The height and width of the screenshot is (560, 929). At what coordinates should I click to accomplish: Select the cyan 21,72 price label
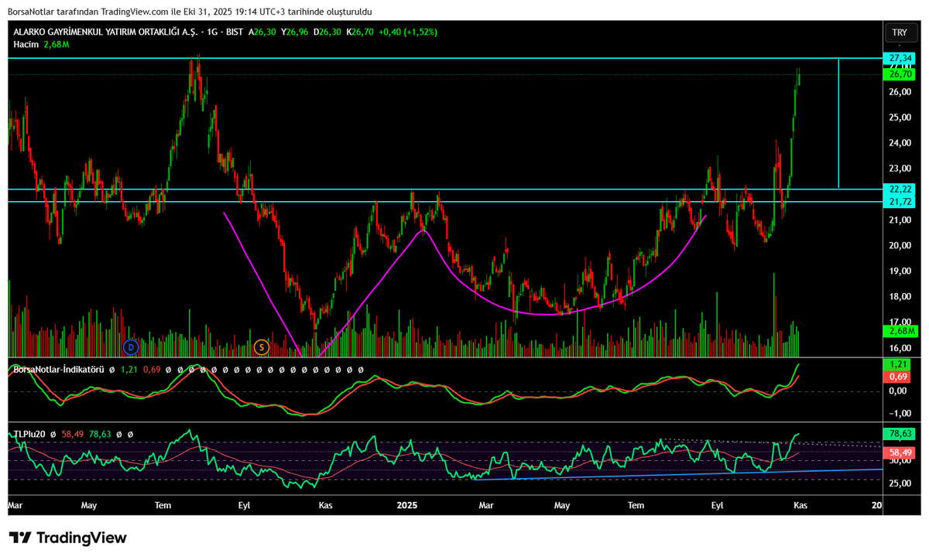pos(900,202)
